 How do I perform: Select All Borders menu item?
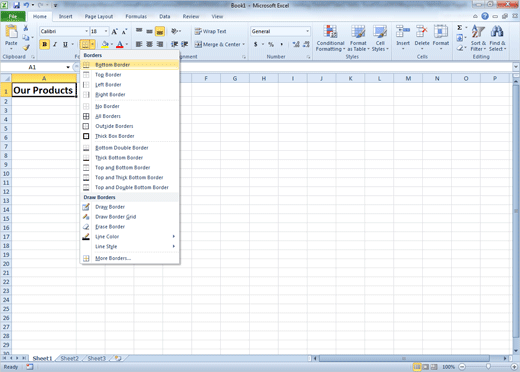coord(130,116)
